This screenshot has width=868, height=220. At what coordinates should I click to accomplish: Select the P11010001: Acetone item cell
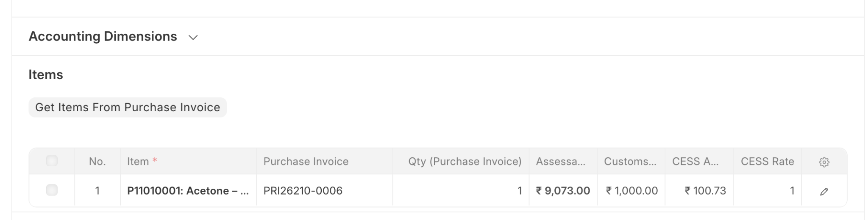pyautogui.click(x=188, y=191)
